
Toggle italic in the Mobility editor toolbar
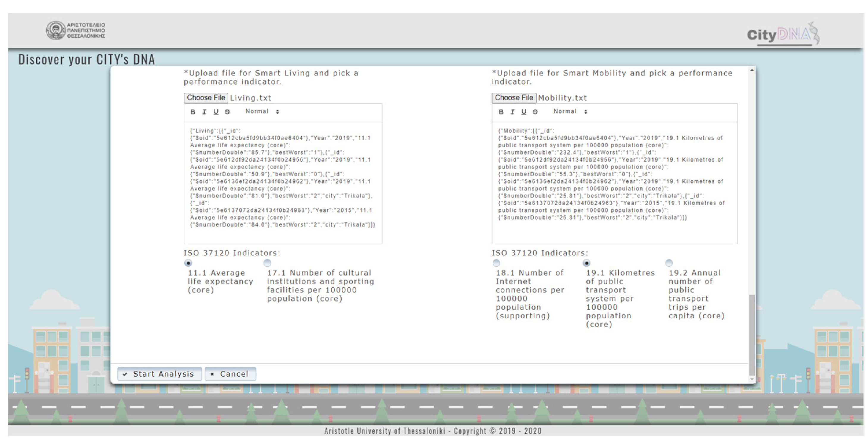tap(513, 112)
